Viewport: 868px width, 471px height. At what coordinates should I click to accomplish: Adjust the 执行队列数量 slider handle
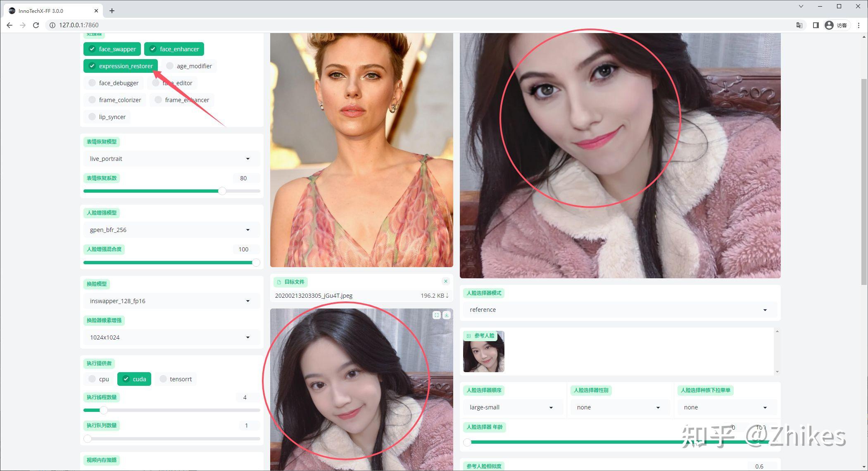88,439
